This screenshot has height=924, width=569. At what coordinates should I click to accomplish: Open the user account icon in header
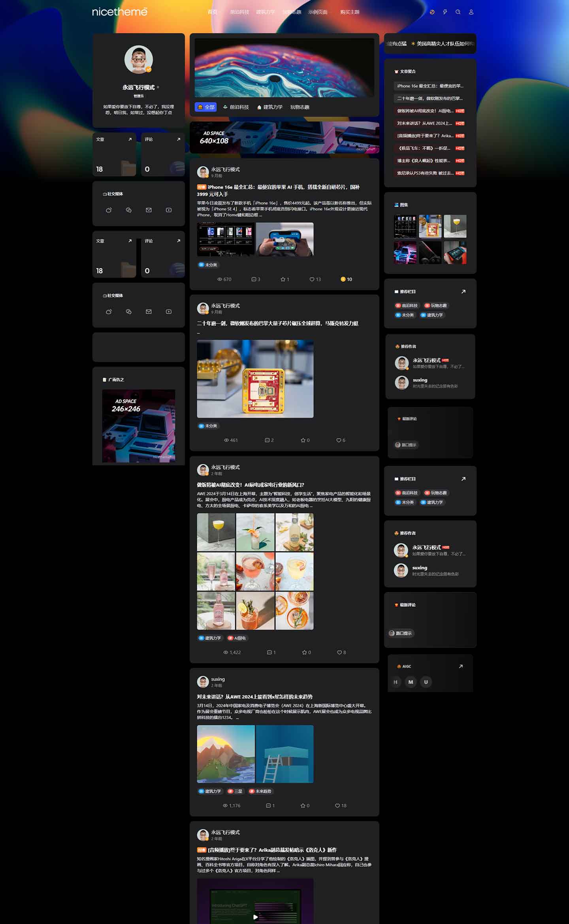pos(471,12)
